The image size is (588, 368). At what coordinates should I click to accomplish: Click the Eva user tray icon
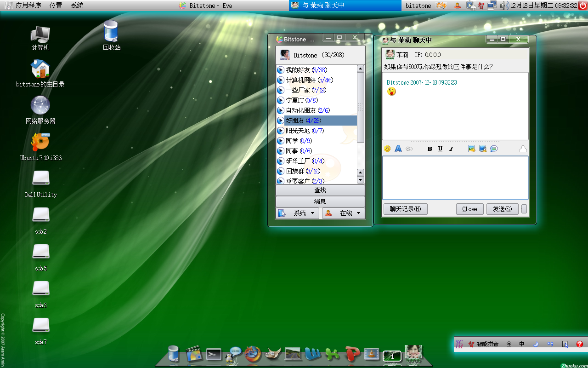coord(458,6)
